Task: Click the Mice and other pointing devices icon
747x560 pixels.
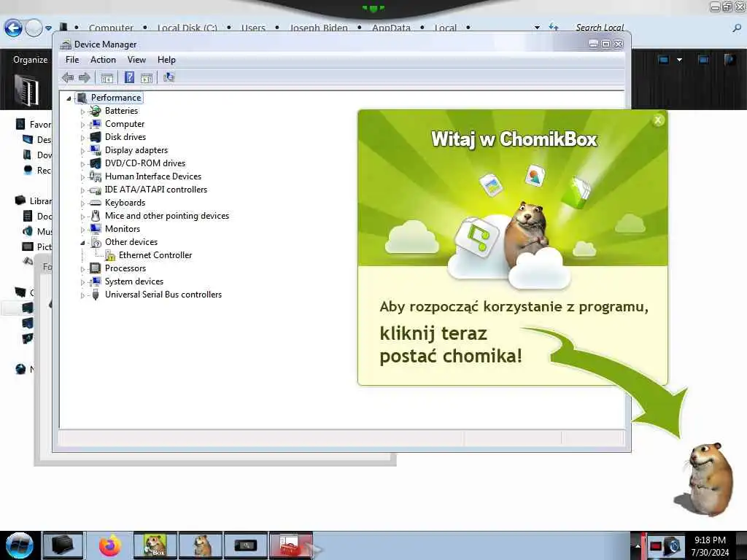Action: [x=96, y=216]
